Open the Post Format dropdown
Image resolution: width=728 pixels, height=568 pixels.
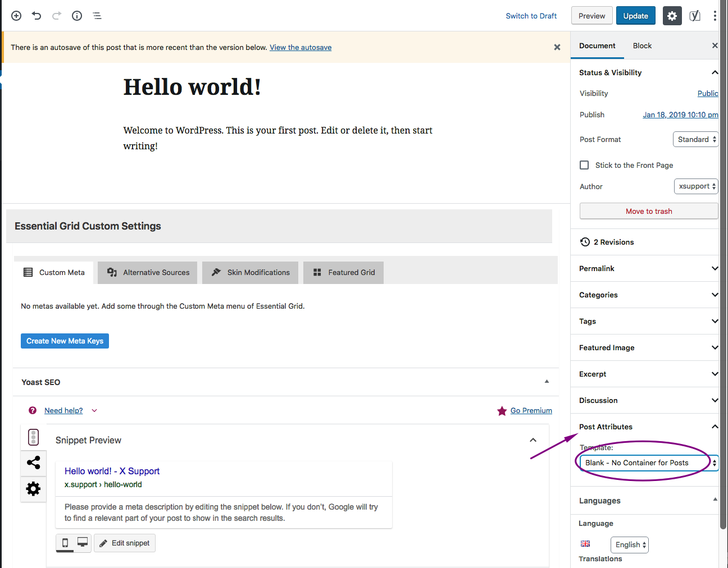695,139
